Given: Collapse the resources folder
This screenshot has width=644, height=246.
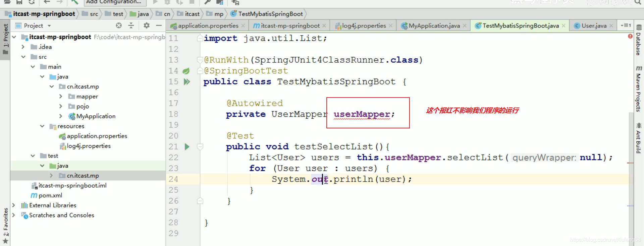Looking at the screenshot, I should pyautogui.click(x=42, y=126).
